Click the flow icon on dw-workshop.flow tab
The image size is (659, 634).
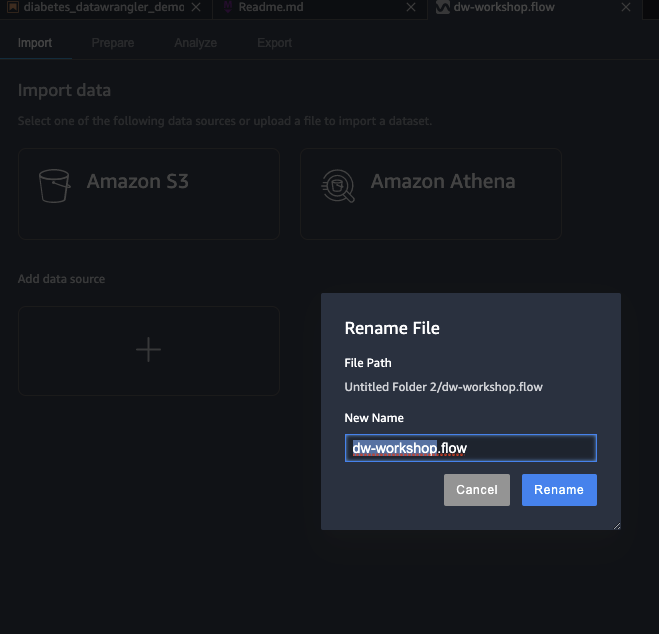point(443,7)
